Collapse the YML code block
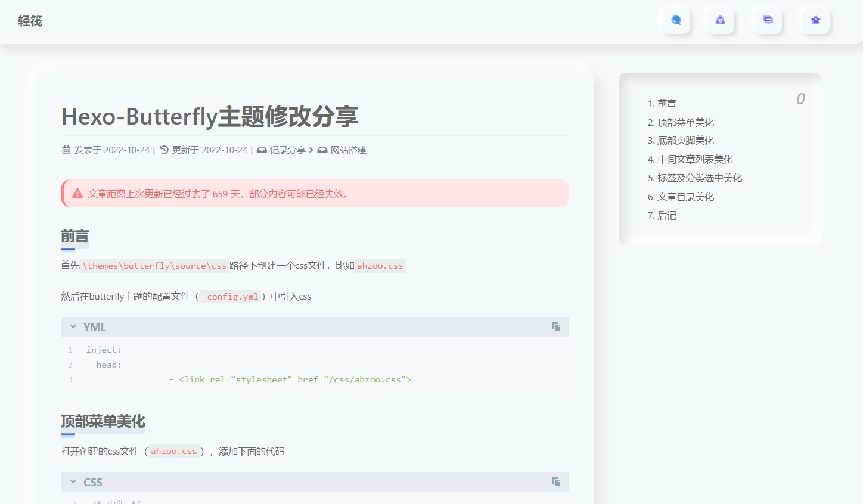This screenshot has width=863, height=504. pyautogui.click(x=73, y=326)
